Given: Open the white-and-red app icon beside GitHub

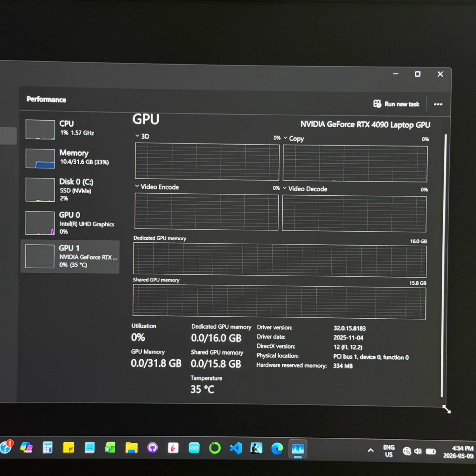Looking at the screenshot, I should [x=173, y=448].
